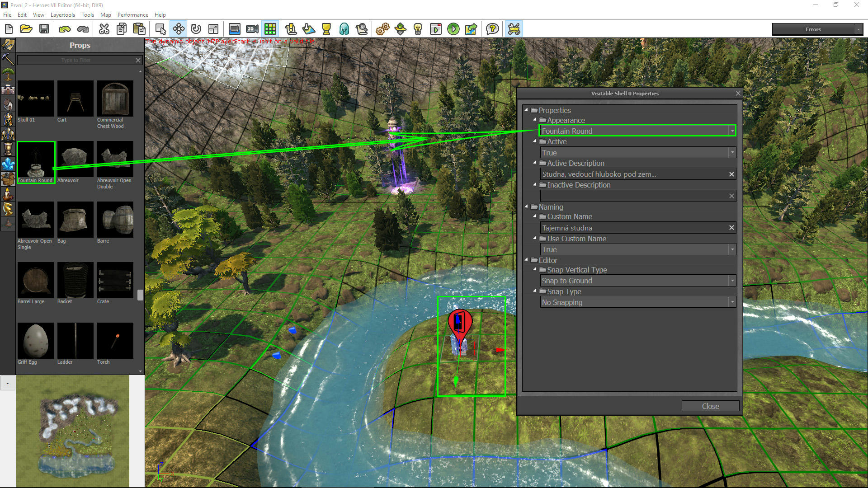Activate the selection cursor tool
Image resolution: width=868 pixels, height=488 pixels.
pyautogui.click(x=160, y=29)
